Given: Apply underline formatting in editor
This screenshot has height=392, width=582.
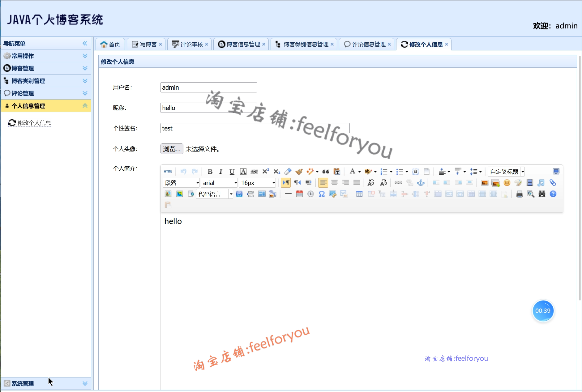Looking at the screenshot, I should pyautogui.click(x=232, y=172).
